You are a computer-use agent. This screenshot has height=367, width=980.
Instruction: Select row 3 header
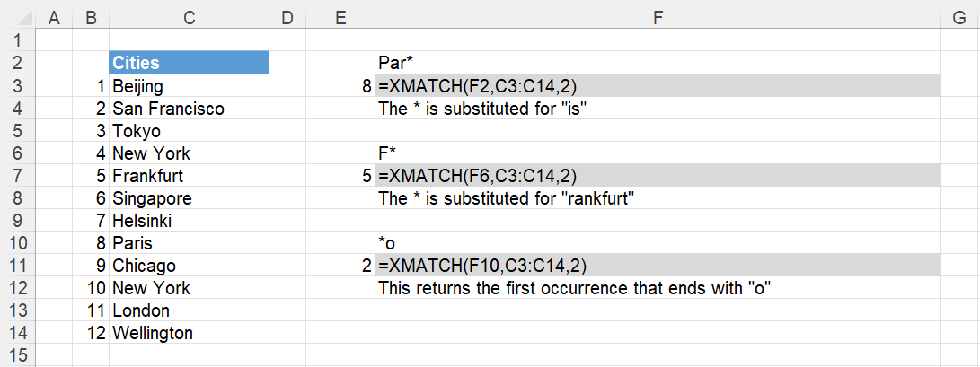click(x=17, y=85)
